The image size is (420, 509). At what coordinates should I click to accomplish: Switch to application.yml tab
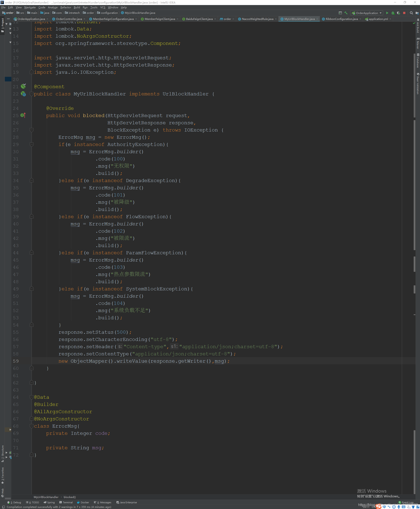click(x=378, y=19)
